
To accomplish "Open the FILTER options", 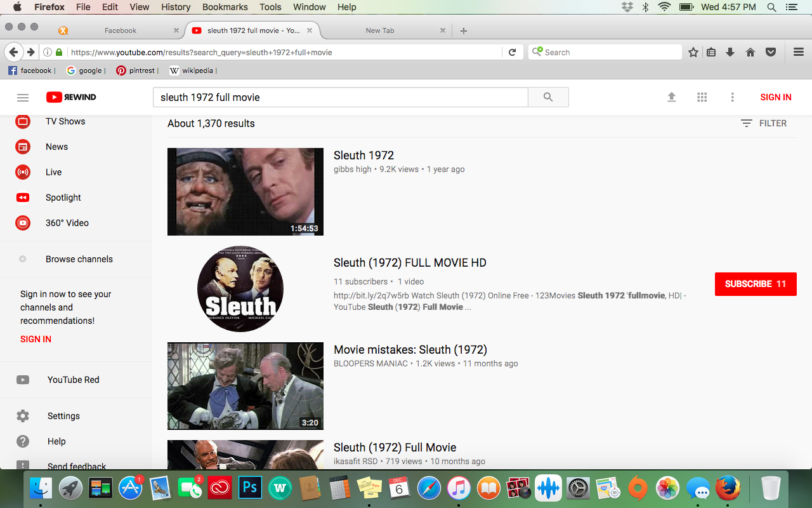I will tap(764, 123).
